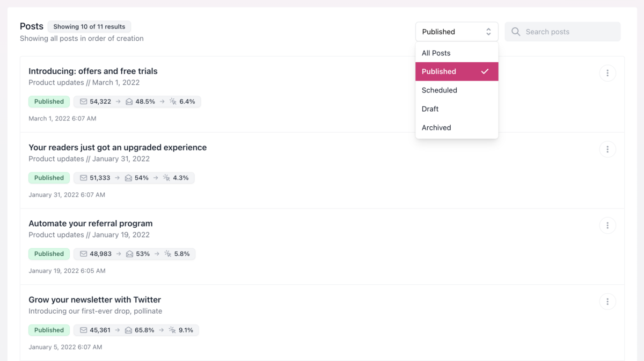Image resolution: width=644 pixels, height=361 pixels.
Task: Click the Search posts input field
Action: click(x=558, y=32)
